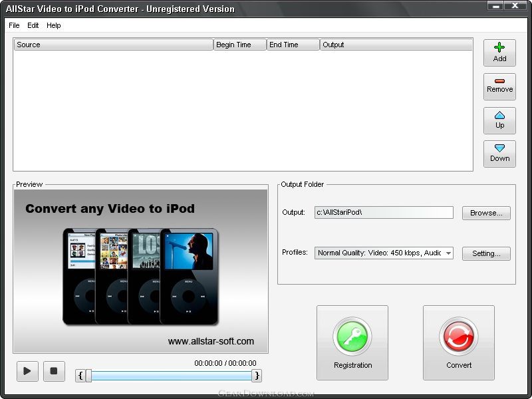This screenshot has height=399, width=532.
Task: Start conversion with the red Convert button
Action: 459,342
